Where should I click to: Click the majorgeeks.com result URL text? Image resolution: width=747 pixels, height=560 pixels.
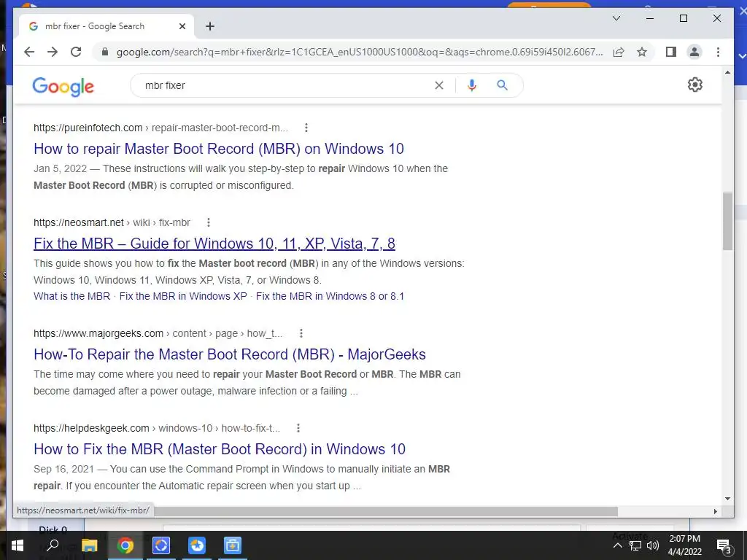pyautogui.click(x=158, y=333)
